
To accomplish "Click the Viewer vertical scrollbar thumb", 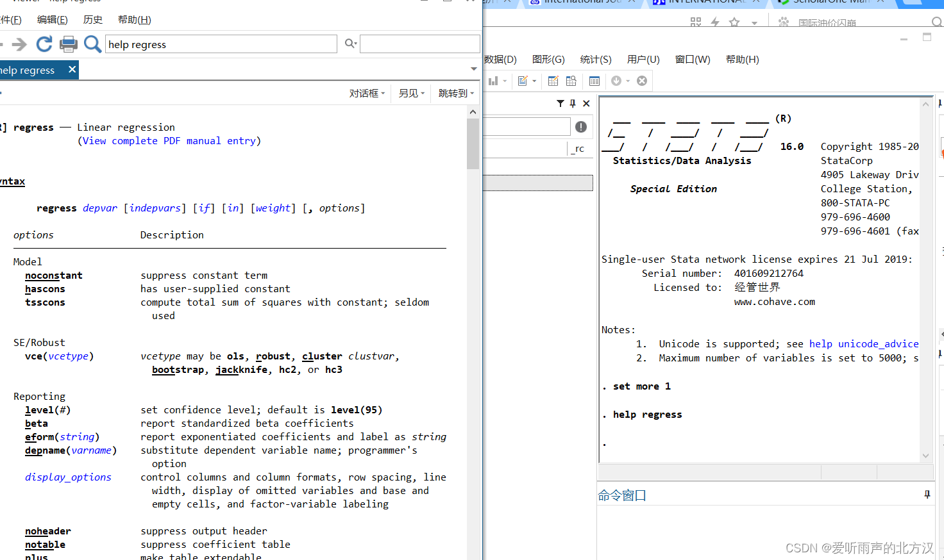I will point(473,144).
